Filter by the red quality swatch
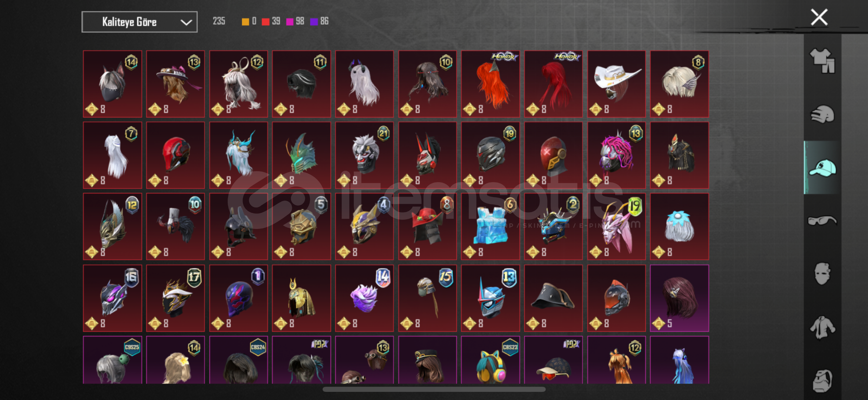This screenshot has width=868, height=400. 265,21
